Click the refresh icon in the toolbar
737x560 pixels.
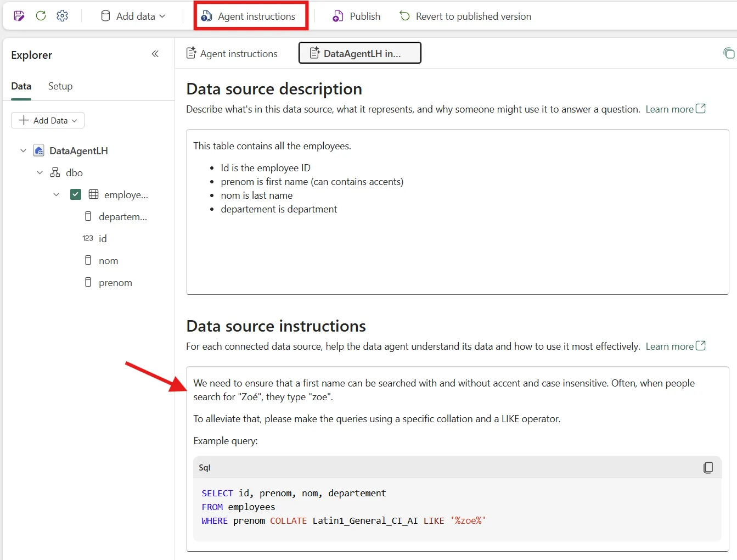41,16
